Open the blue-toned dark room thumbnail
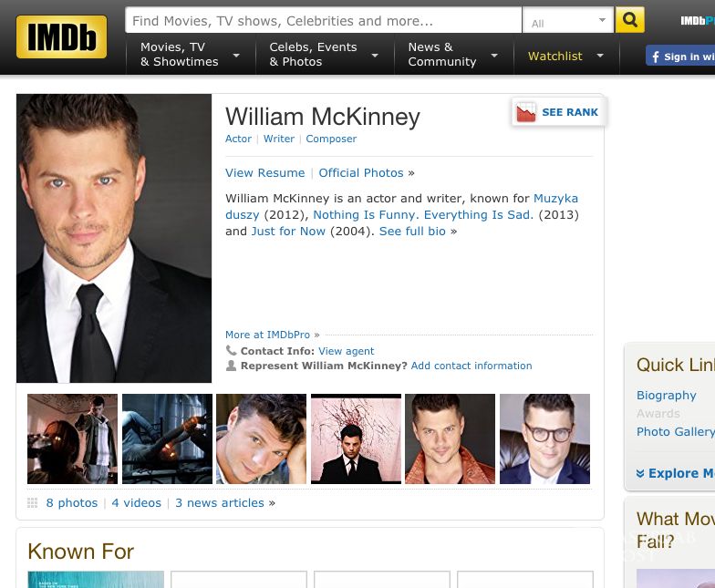The image size is (715, 588). pyautogui.click(x=168, y=439)
